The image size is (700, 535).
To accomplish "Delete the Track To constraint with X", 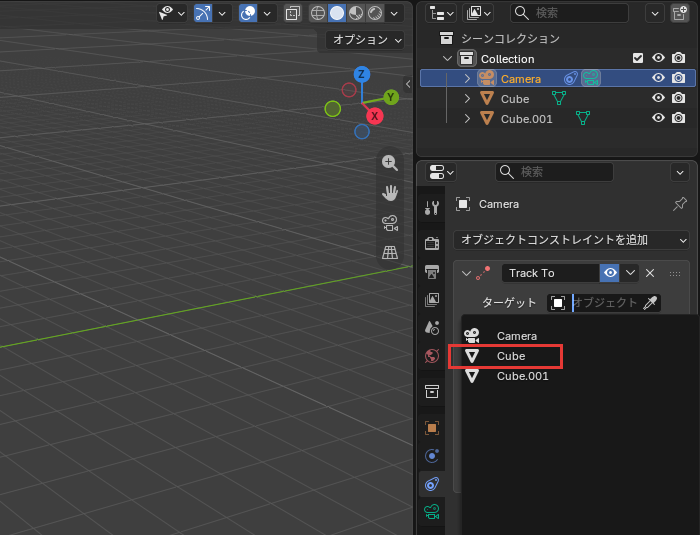I will tap(650, 273).
